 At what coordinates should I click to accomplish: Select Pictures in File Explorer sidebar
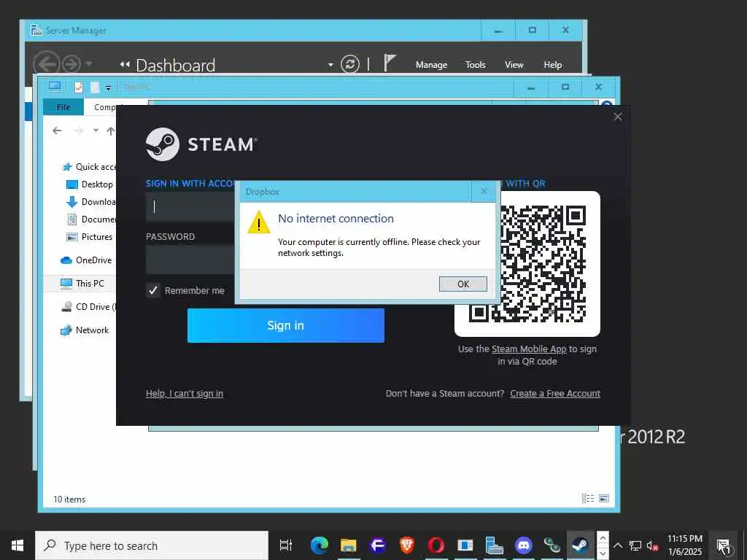click(90, 237)
